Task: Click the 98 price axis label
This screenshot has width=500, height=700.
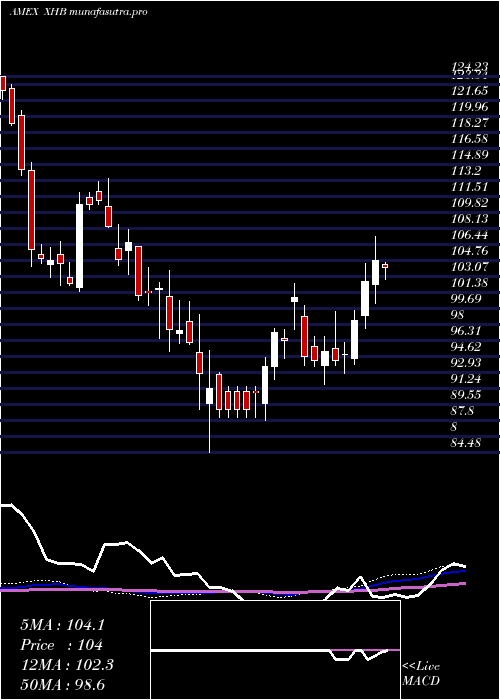Action: click(x=458, y=315)
